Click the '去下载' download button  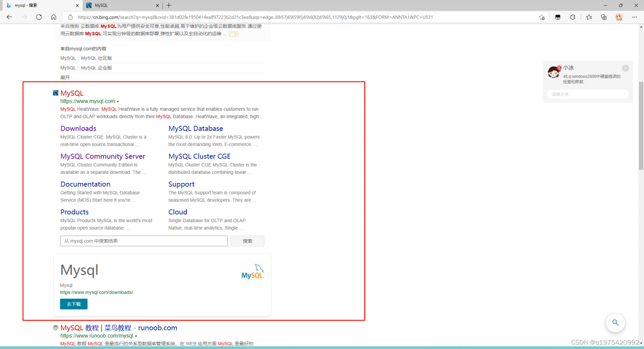[x=73, y=304]
